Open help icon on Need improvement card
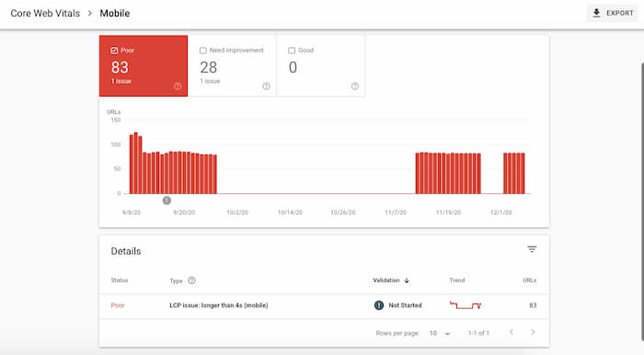This screenshot has height=355, width=644. 266,86
